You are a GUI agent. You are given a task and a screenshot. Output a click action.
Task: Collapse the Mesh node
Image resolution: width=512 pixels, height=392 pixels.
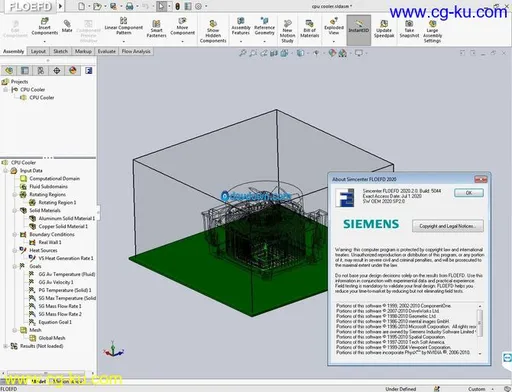(15, 330)
